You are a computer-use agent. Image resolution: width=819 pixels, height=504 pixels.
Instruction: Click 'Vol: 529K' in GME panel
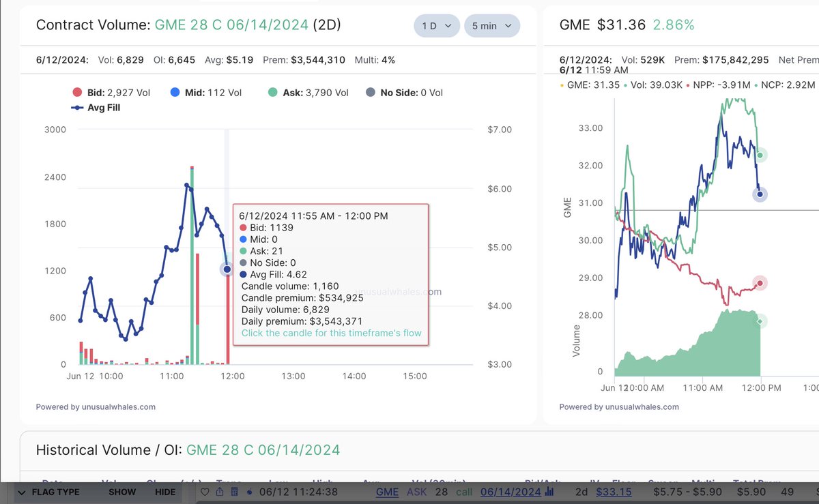click(x=642, y=60)
